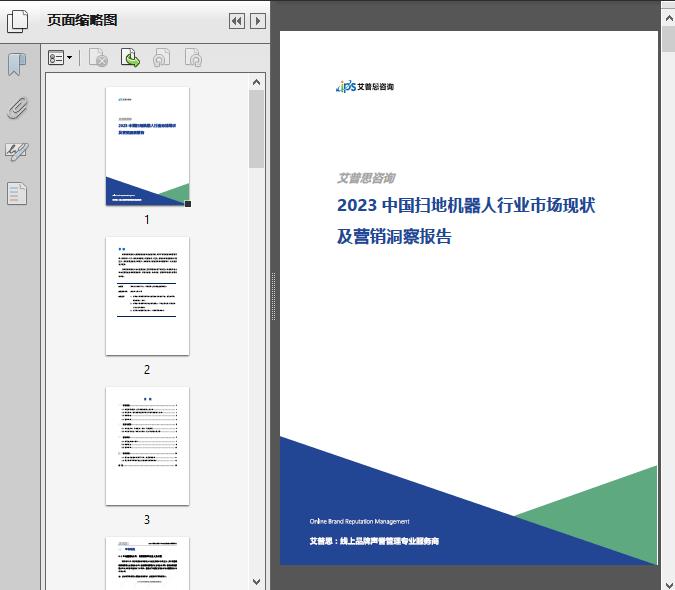The height and width of the screenshot is (590, 675).
Task: Click the document view scroll up arrow
Action: 669,18
